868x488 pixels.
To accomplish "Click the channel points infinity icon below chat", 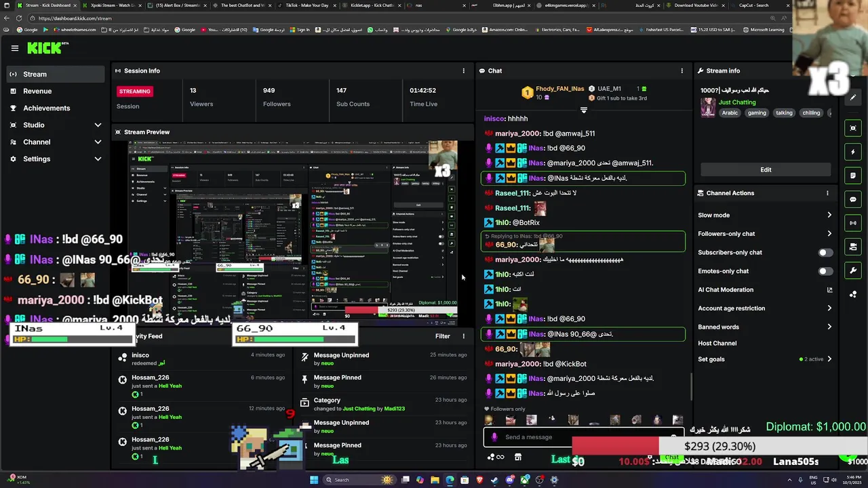I will click(x=496, y=457).
